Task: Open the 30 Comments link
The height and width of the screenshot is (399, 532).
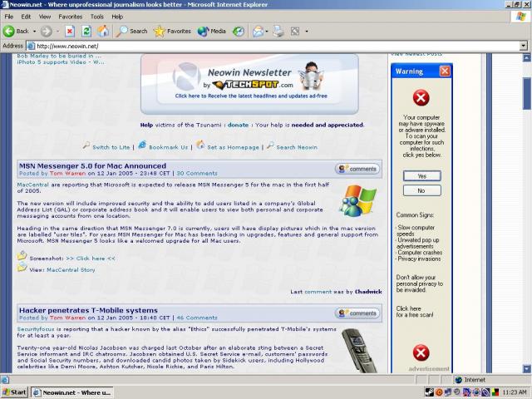Action: (197, 174)
